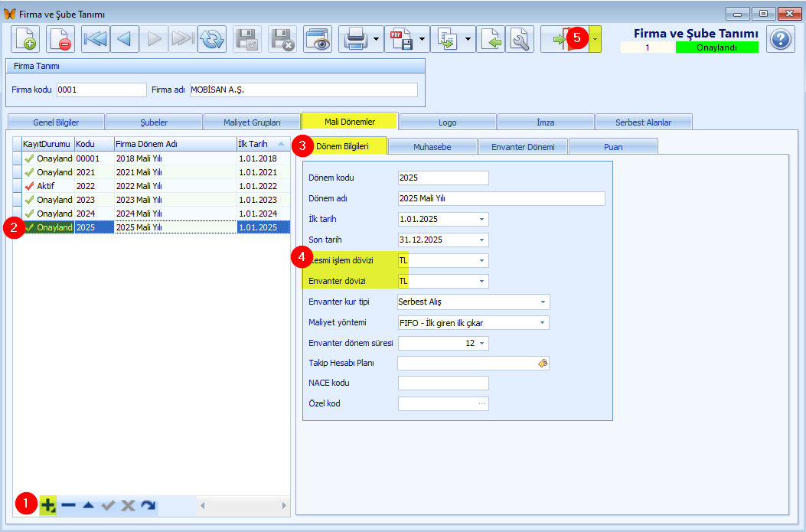Click the delete record toolbar icon
Image resolution: width=806 pixels, height=532 pixels.
60,39
